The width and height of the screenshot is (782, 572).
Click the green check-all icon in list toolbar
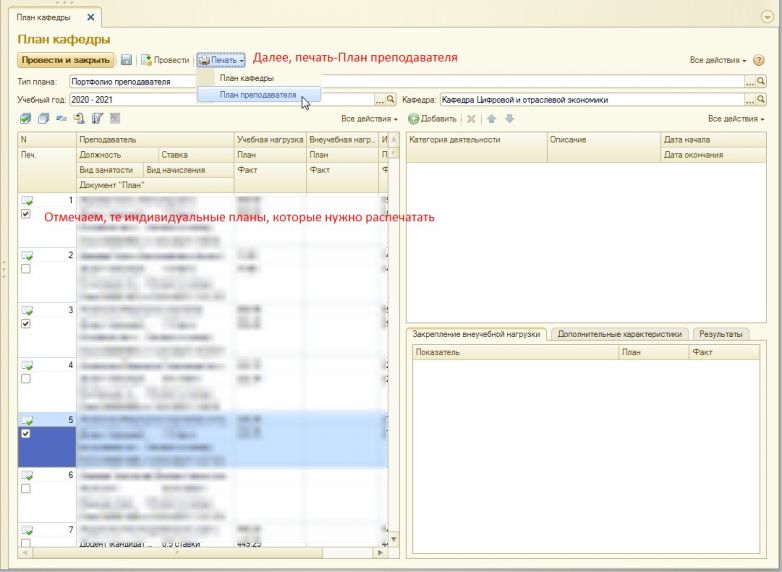click(x=25, y=119)
